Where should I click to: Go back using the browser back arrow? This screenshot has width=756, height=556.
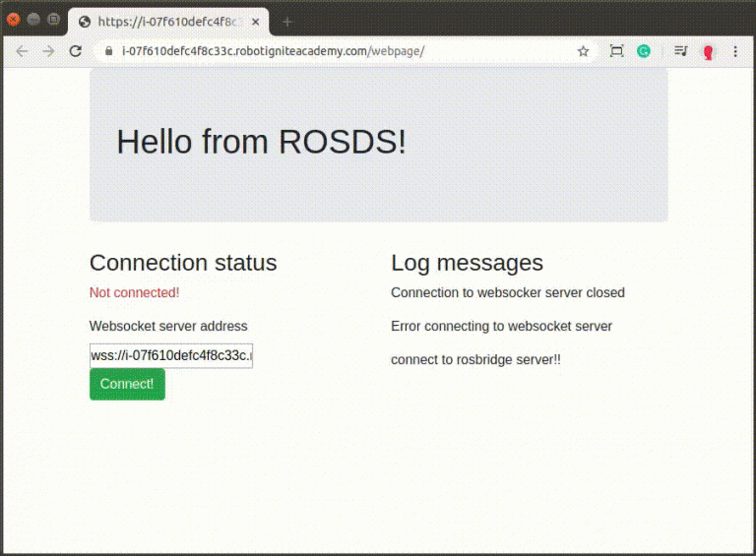click(x=22, y=51)
